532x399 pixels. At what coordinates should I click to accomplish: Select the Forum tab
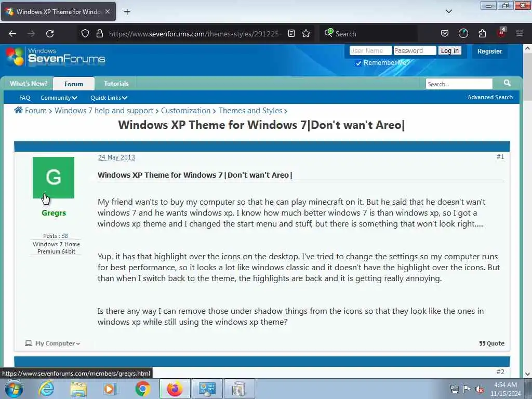[x=74, y=84]
